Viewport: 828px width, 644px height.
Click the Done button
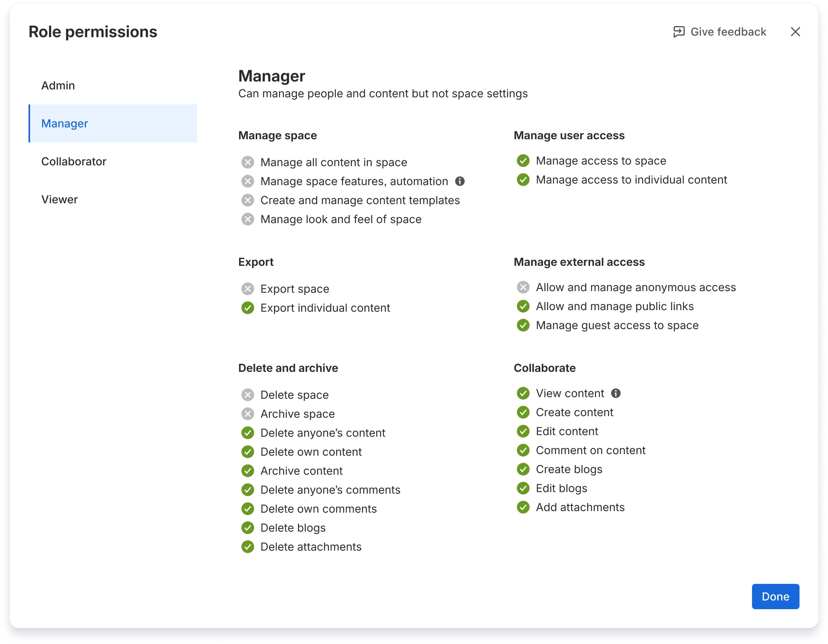[775, 597]
